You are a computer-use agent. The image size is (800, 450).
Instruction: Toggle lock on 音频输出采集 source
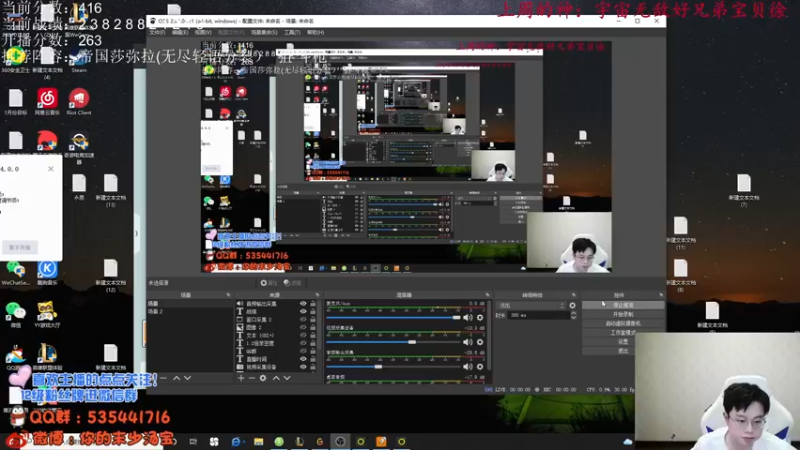pyautogui.click(x=313, y=304)
